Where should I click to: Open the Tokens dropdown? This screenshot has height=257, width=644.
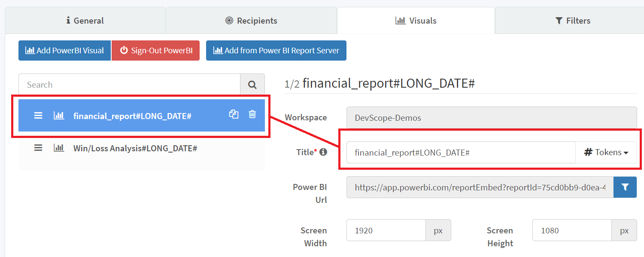pyautogui.click(x=606, y=152)
